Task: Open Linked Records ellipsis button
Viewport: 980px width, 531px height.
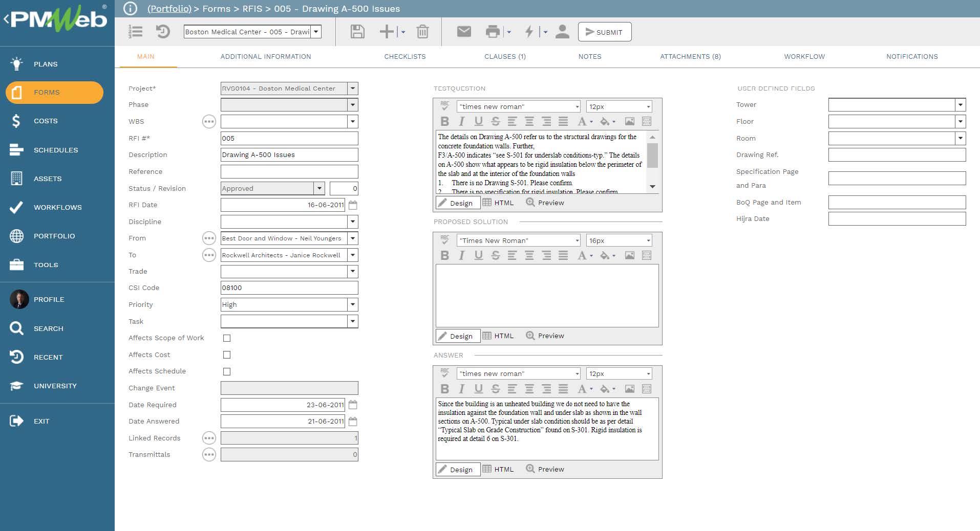Action: point(209,438)
